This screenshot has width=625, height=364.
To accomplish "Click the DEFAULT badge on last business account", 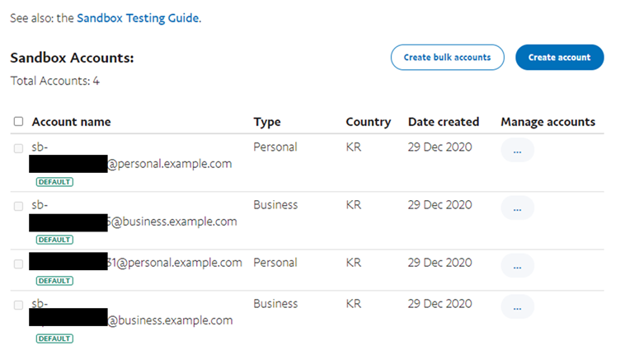I will click(54, 338).
